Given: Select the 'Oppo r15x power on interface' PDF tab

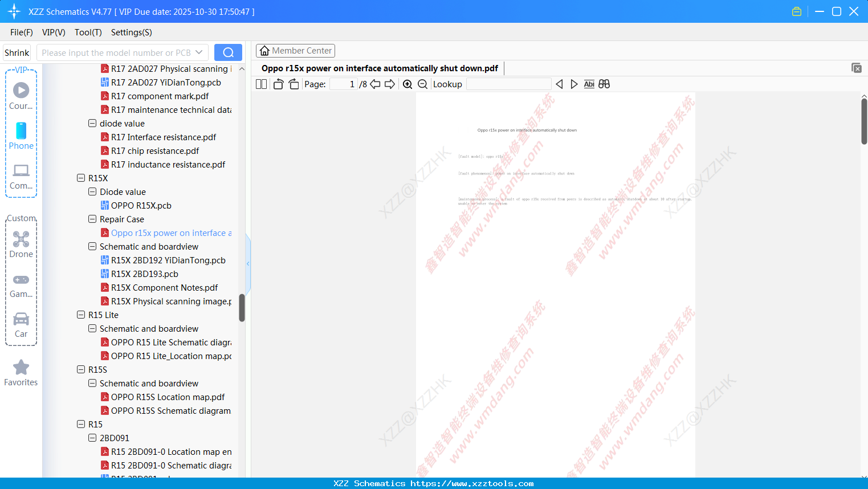Looking at the screenshot, I should 380,68.
